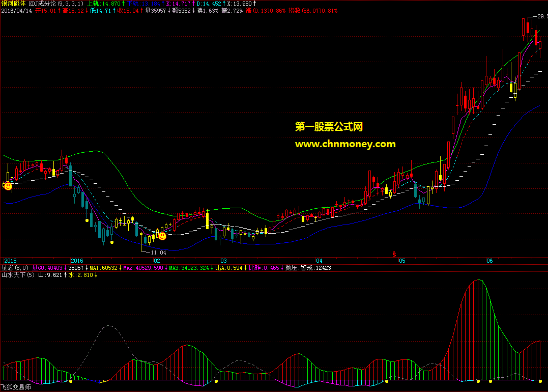
Task: Click the low price 低14.71
Action: 100,11
